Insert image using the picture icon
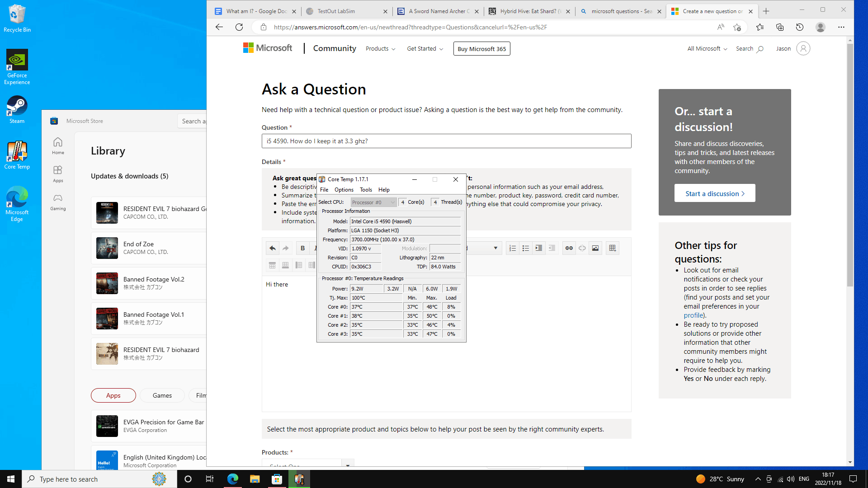Image resolution: width=868 pixels, height=488 pixels. click(x=595, y=248)
